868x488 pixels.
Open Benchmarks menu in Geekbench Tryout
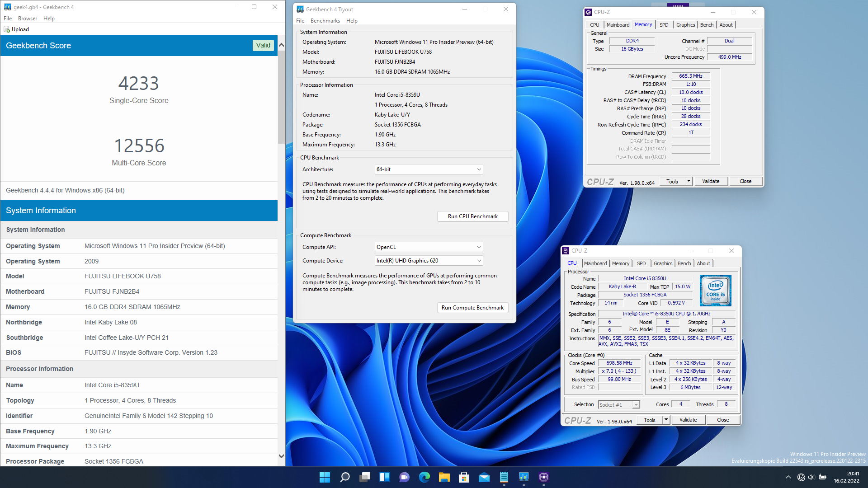[x=325, y=21]
